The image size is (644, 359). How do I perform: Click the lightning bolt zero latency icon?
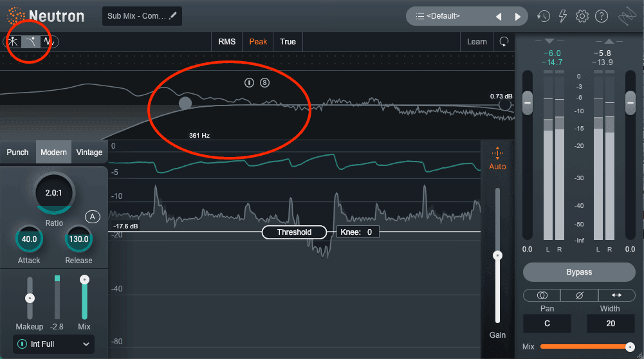click(x=563, y=17)
